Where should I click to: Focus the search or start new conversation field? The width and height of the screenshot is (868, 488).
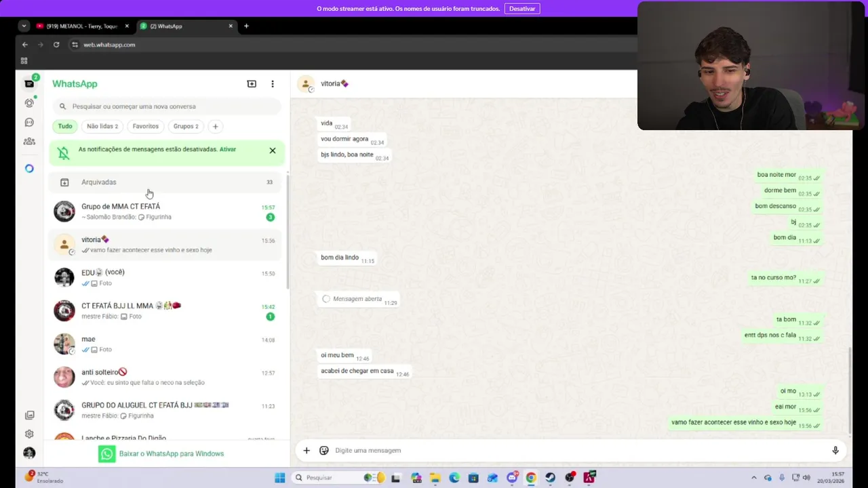(x=167, y=106)
